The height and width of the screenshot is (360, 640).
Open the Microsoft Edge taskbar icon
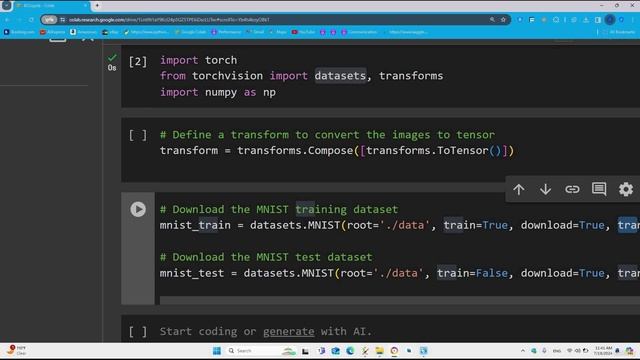click(350, 351)
